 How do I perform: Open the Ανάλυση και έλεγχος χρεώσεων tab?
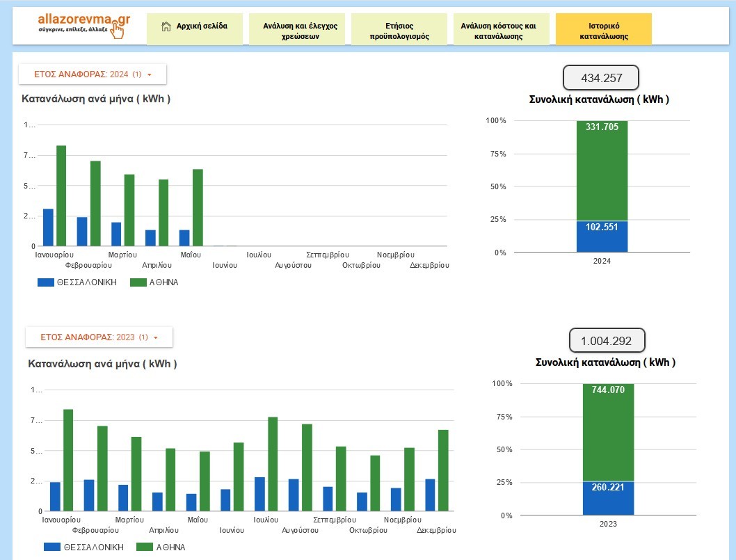pos(299,30)
